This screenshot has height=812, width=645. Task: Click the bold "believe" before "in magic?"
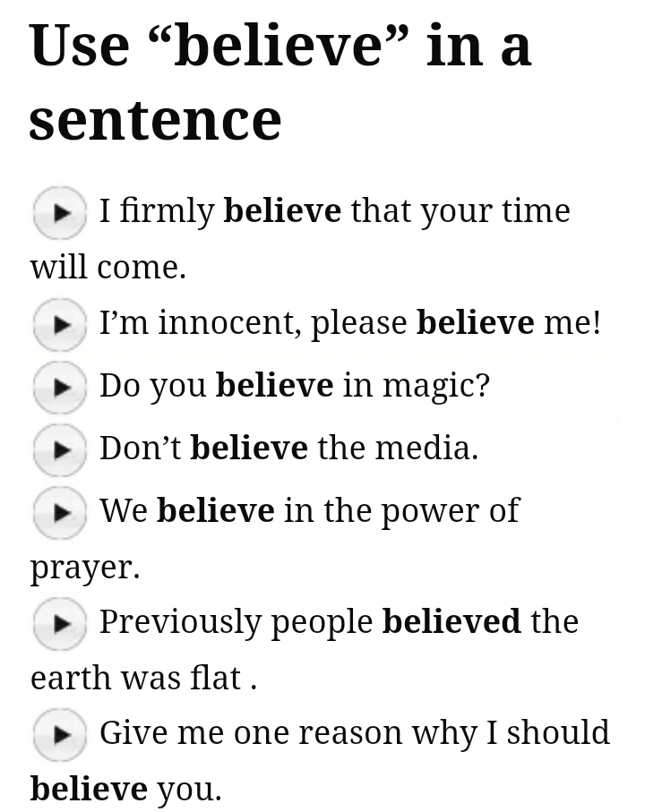274,385
